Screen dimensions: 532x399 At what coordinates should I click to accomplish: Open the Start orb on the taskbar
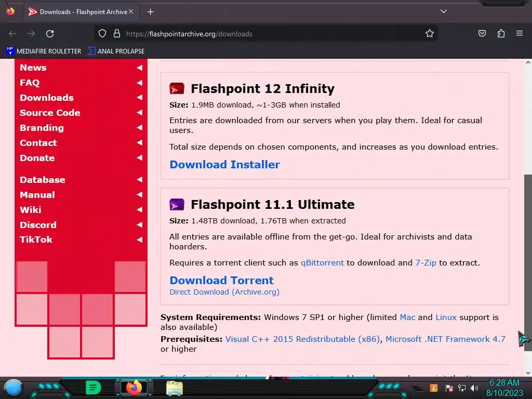(14, 388)
